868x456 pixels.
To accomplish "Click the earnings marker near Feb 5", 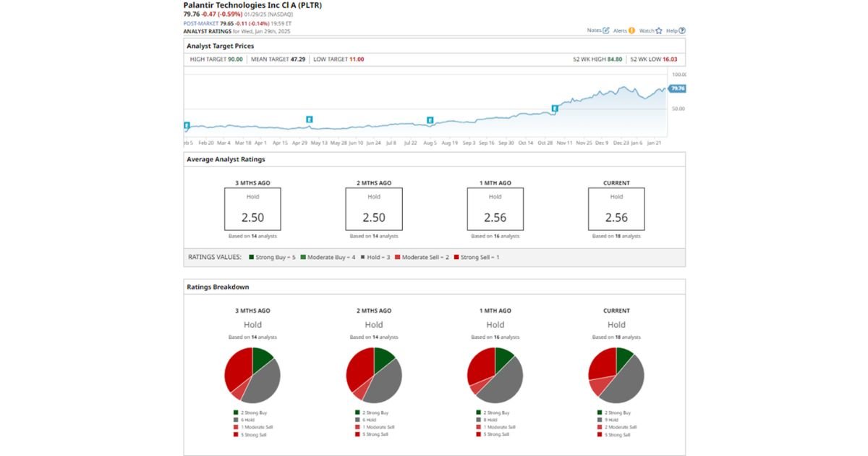I will point(187,125).
